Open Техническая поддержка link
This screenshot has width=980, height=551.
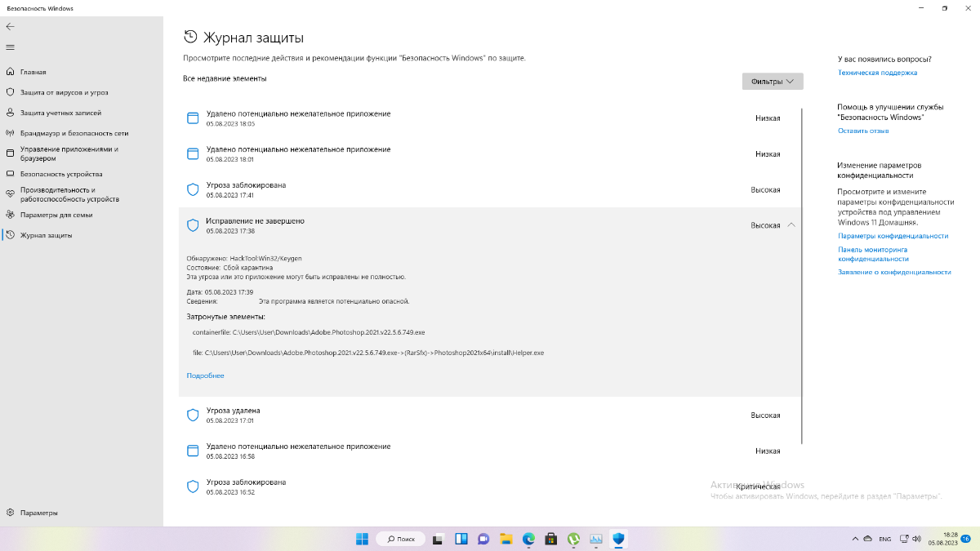[x=877, y=73]
